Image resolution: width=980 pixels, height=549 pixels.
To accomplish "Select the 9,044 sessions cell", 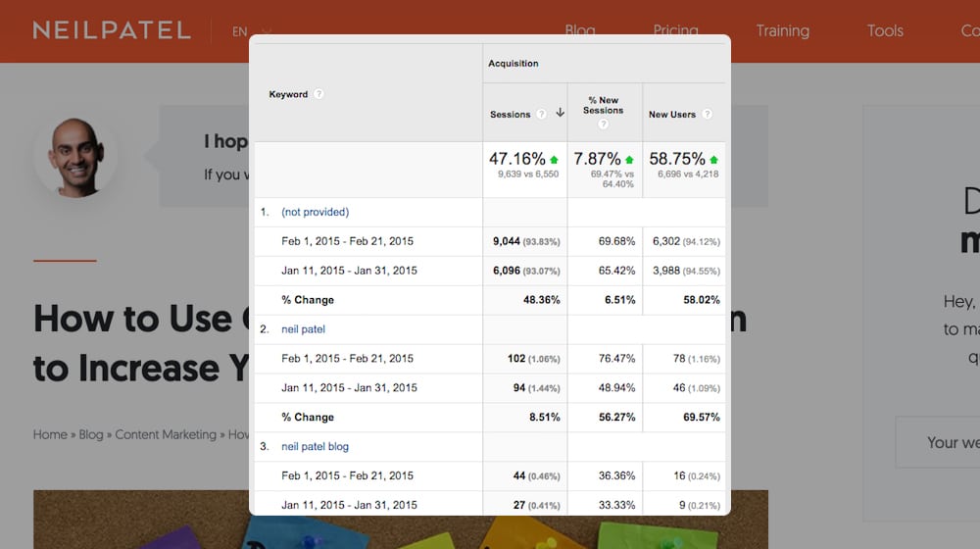I will click(525, 241).
